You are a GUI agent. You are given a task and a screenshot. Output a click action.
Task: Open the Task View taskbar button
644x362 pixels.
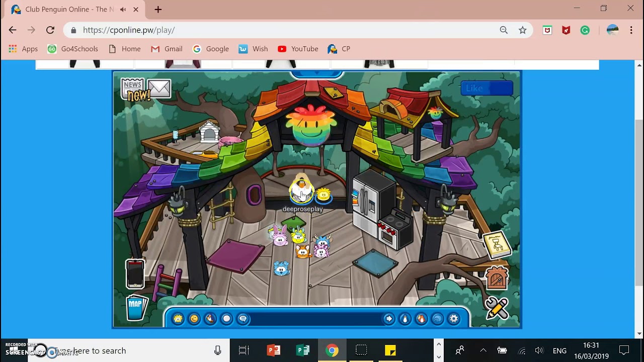(x=244, y=350)
